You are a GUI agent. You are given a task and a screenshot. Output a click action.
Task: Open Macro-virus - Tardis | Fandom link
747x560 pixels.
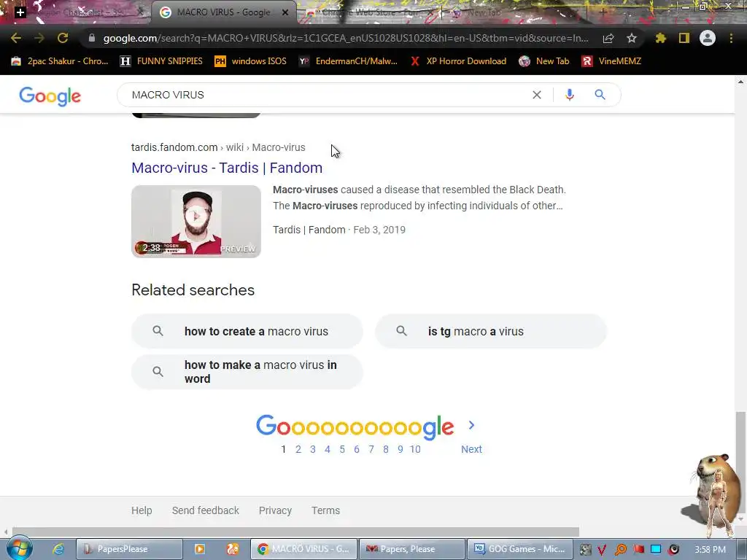tap(227, 168)
